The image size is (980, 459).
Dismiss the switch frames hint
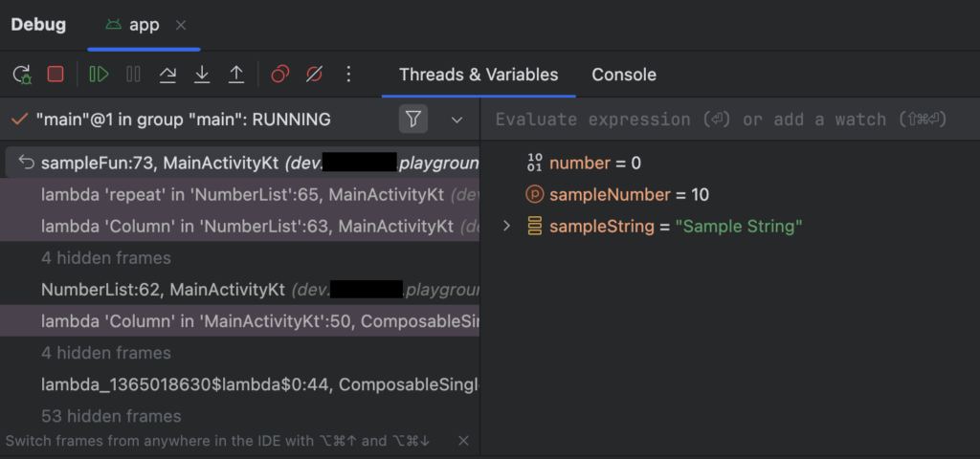(x=463, y=441)
